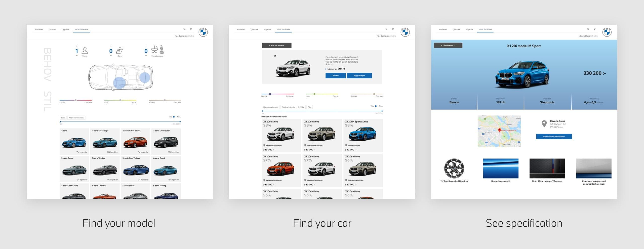Viewport: 644px width, 249px height.
Task: Click location pin icon in See specification header
Action: click(595, 29)
